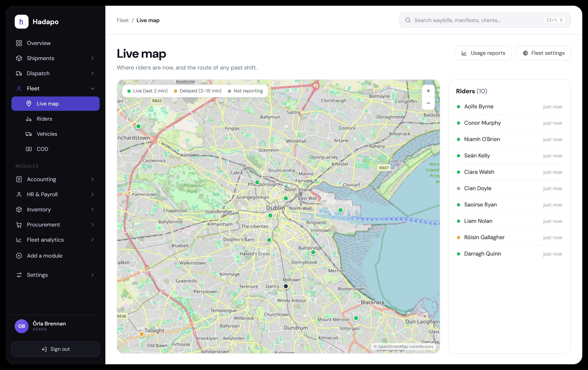The width and height of the screenshot is (588, 370).
Task: Expand the Dispatch chevron
Action: pos(92,73)
